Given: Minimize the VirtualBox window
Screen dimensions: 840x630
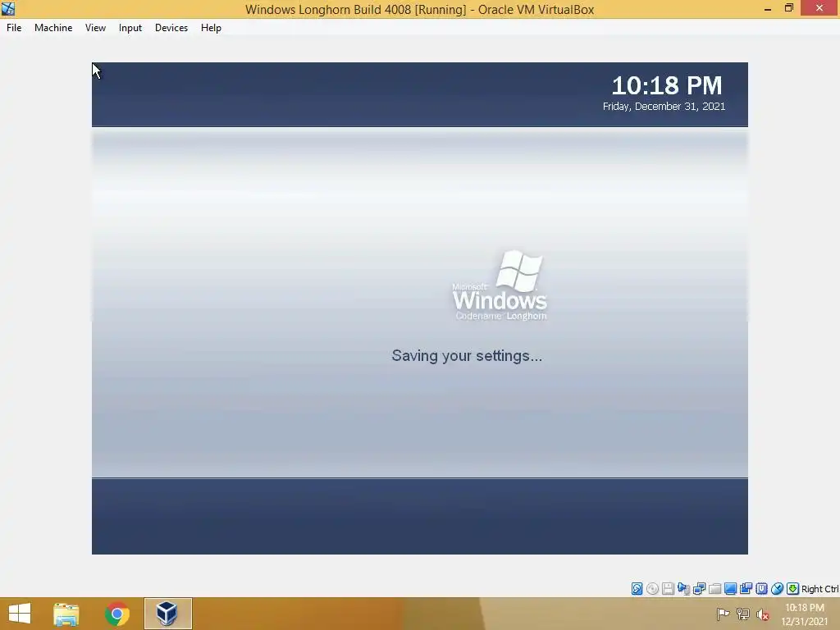Looking at the screenshot, I should click(768, 8).
